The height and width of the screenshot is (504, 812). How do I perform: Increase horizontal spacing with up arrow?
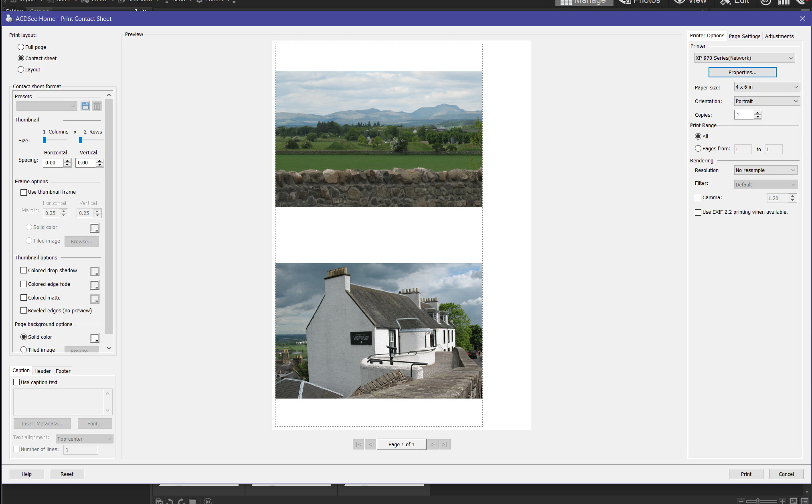pos(67,160)
